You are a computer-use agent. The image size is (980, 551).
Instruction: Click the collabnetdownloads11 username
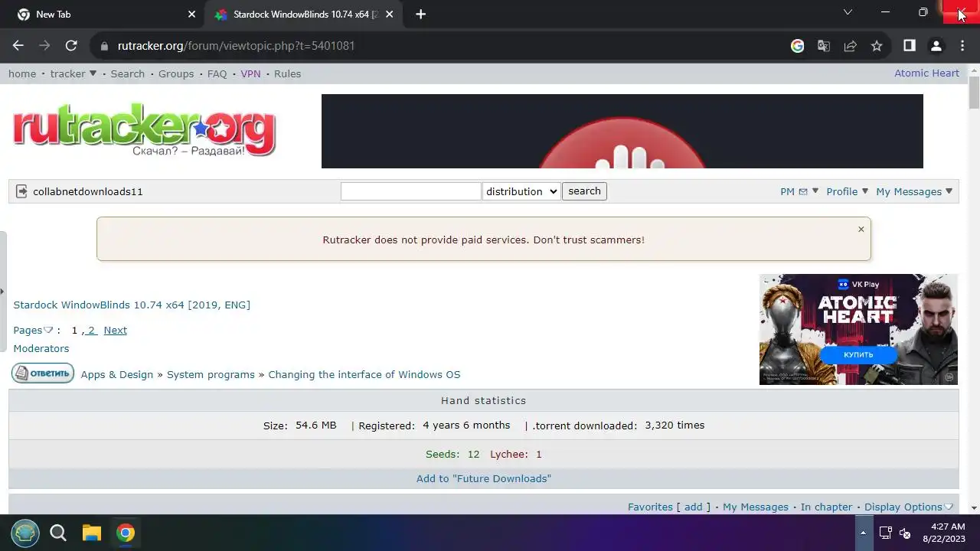click(88, 191)
